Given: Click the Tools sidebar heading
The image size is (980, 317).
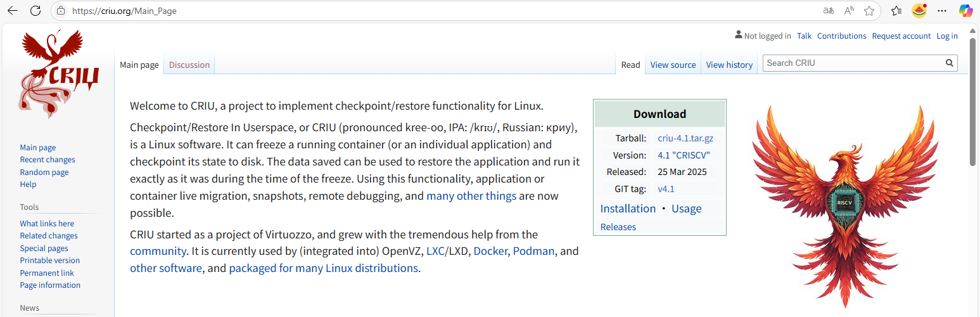Looking at the screenshot, I should (29, 207).
